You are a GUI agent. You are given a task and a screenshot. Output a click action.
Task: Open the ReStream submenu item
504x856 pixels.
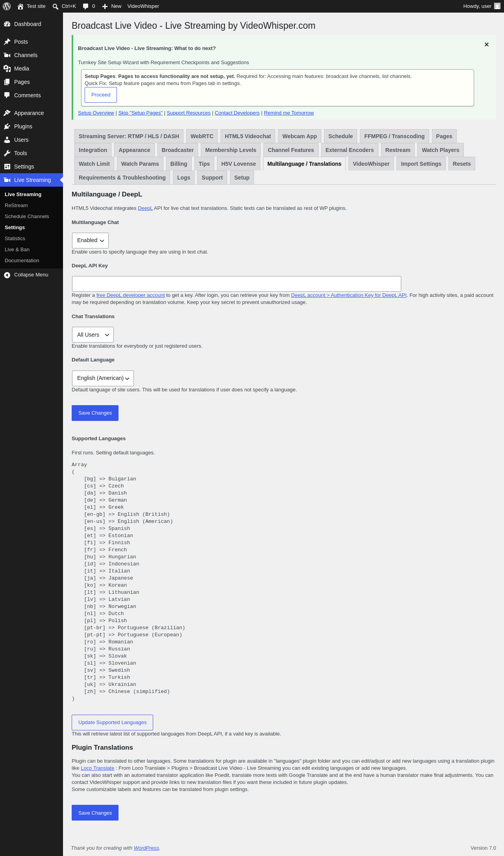click(x=16, y=206)
